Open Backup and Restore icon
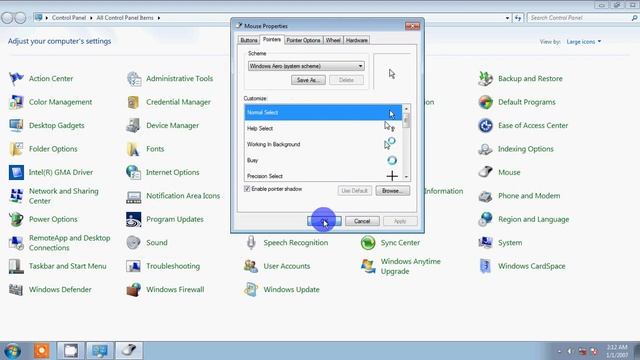 click(485, 78)
